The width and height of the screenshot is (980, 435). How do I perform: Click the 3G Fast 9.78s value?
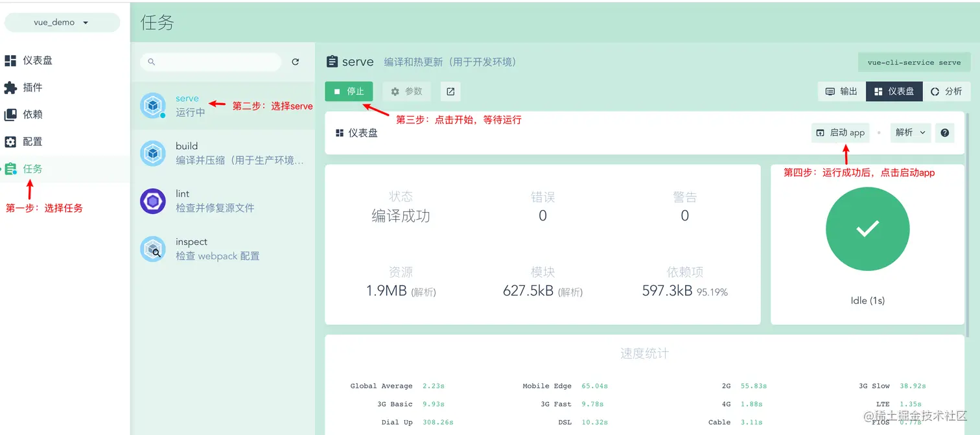tap(592, 404)
